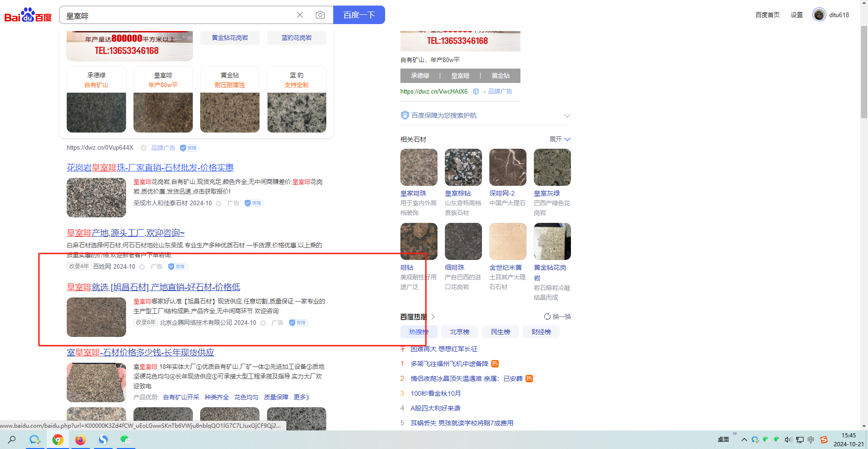Open the dropdown arrow after 荣成市人和佳泰石材 2024-10
The width and height of the screenshot is (868, 449).
click(219, 203)
